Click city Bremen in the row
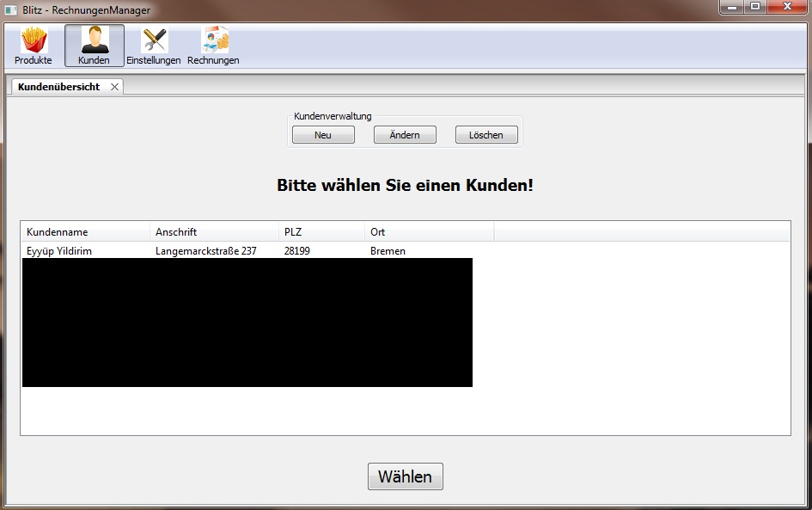The image size is (812, 510). pos(388,251)
